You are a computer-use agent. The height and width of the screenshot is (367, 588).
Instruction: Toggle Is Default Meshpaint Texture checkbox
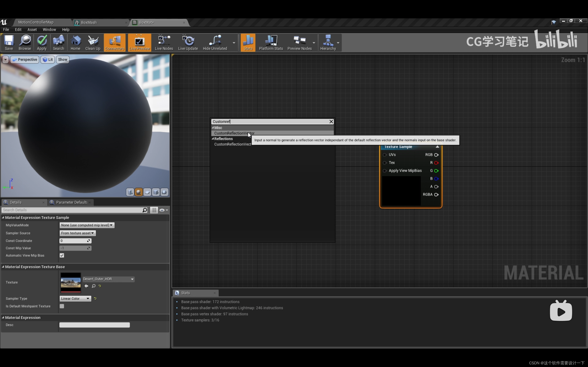(62, 306)
